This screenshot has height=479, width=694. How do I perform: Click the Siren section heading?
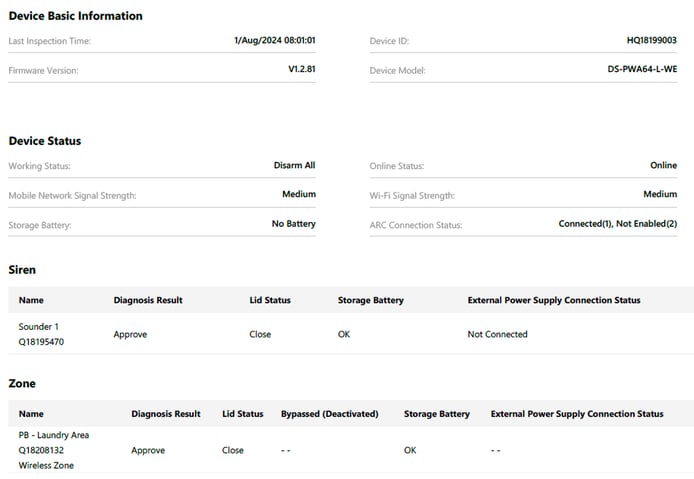(22, 270)
